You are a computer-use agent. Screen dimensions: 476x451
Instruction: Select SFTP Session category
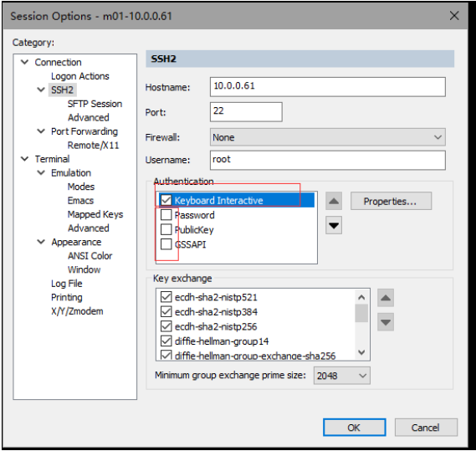[95, 104]
